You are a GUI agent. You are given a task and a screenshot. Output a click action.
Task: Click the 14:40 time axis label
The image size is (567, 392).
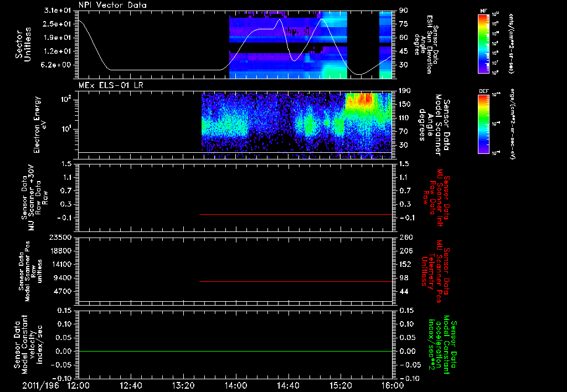pos(288,385)
